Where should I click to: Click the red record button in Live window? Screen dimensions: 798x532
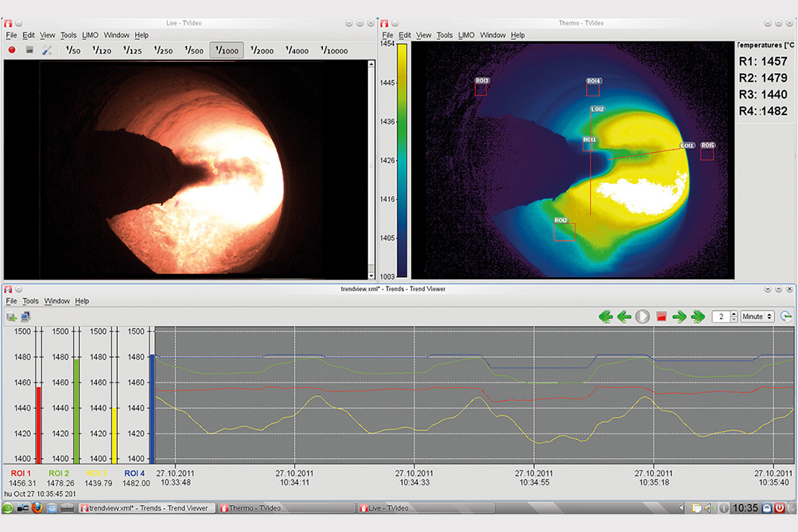pyautogui.click(x=12, y=50)
